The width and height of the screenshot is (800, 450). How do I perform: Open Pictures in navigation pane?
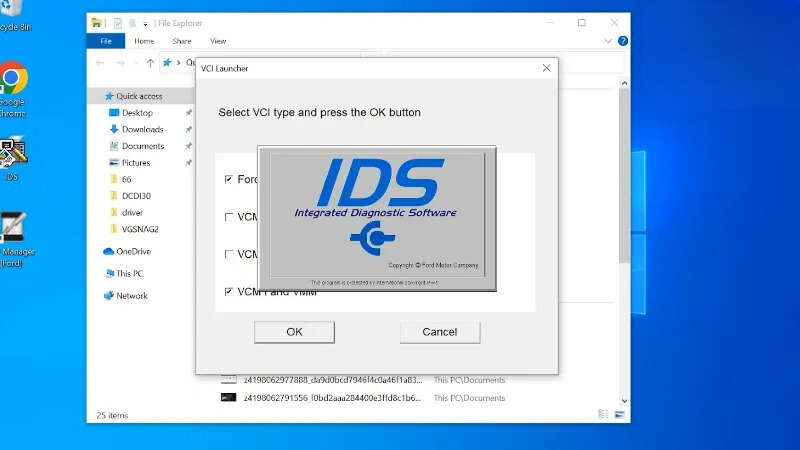pyautogui.click(x=136, y=163)
